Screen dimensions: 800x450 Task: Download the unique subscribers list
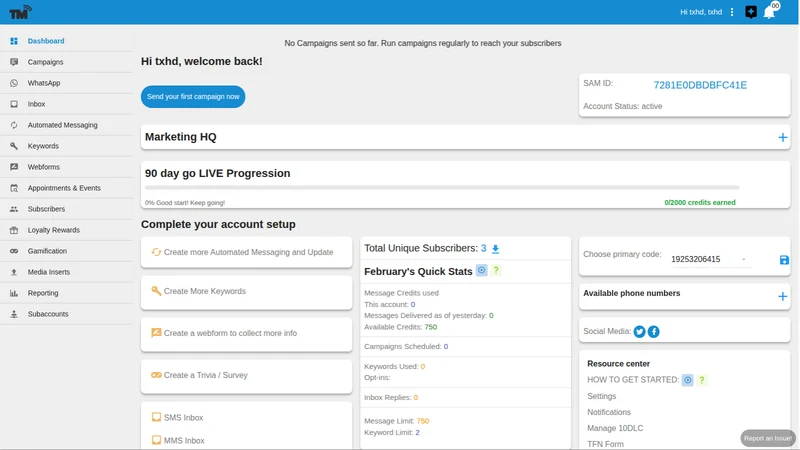[495, 249]
